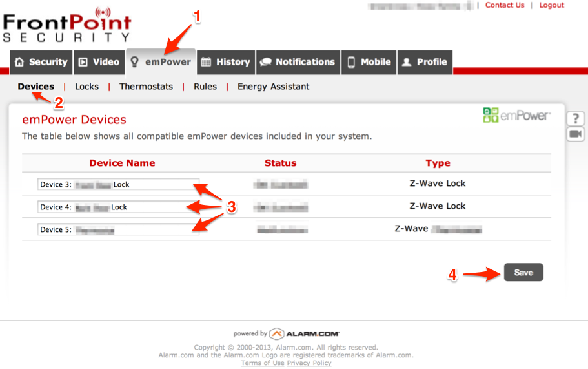
Task: Click the Contact Us link
Action: [504, 5]
